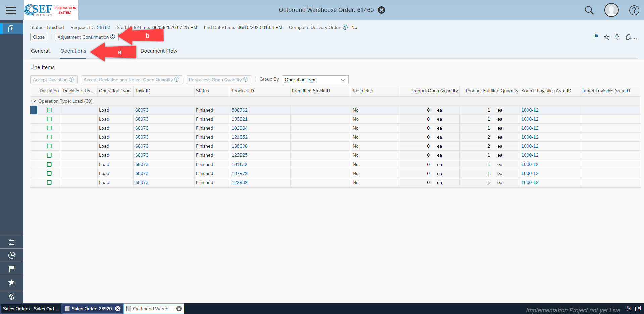The width and height of the screenshot is (644, 314).
Task: Tick deviation checkbox for product 506762
Action: [49, 110]
